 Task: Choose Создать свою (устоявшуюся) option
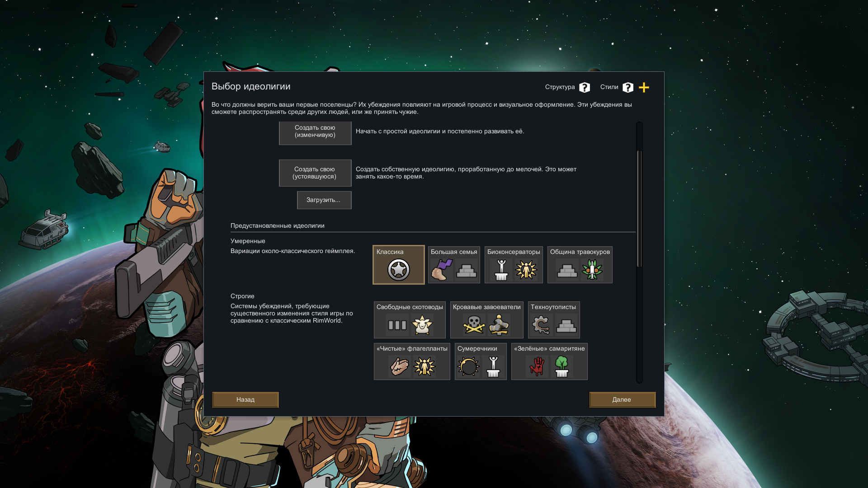(x=315, y=173)
